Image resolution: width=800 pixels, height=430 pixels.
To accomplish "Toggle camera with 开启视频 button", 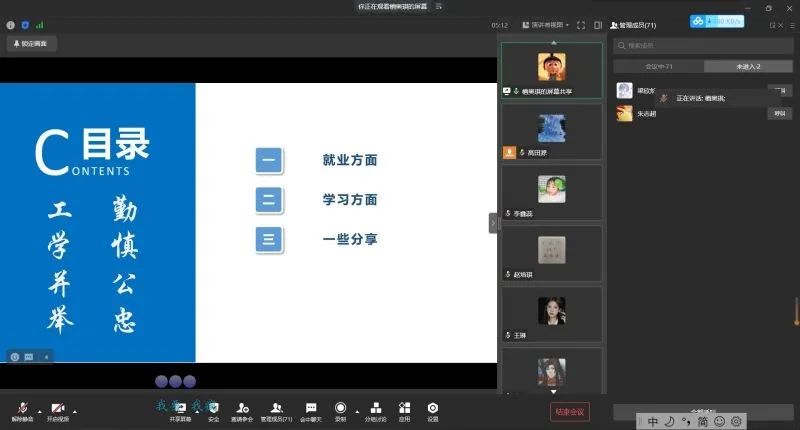I will (x=58, y=410).
